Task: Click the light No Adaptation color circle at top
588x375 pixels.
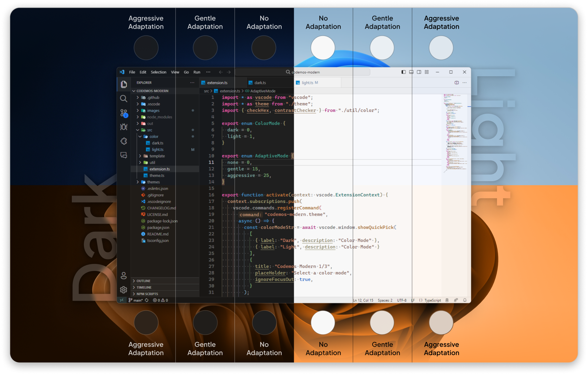Action: pos(323,48)
